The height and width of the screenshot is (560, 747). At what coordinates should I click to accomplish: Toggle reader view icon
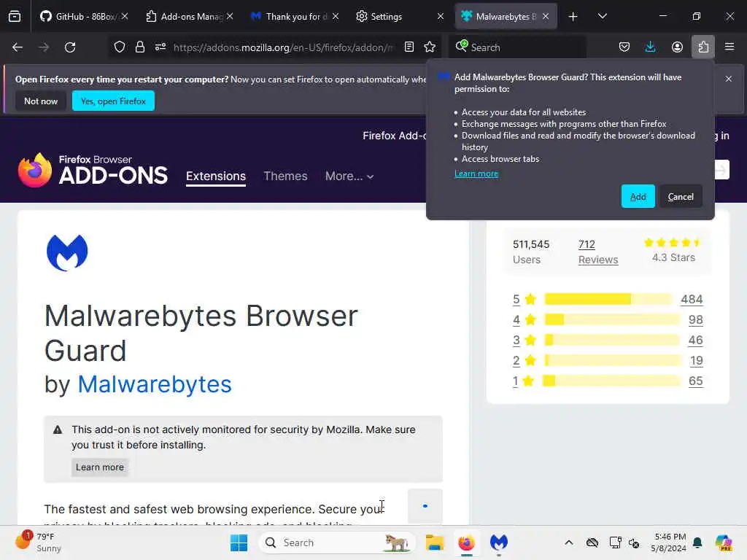[x=409, y=47]
